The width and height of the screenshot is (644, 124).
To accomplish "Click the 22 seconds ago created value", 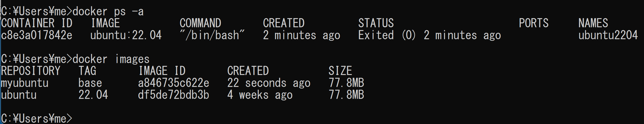I will pos(269,83).
